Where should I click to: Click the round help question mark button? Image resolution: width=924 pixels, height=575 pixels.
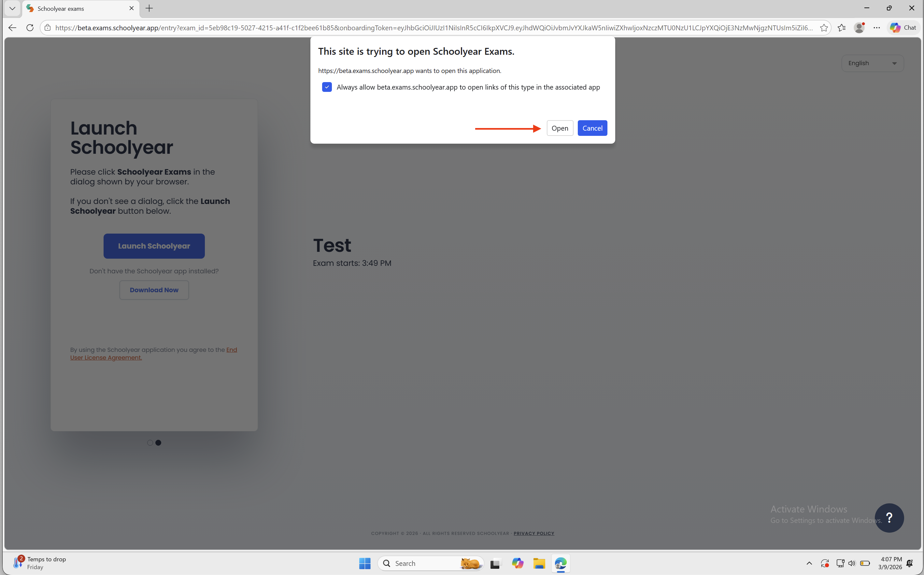tap(889, 518)
